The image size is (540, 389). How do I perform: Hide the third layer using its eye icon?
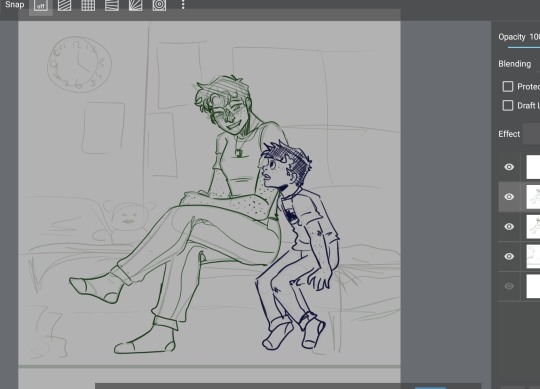(x=509, y=227)
